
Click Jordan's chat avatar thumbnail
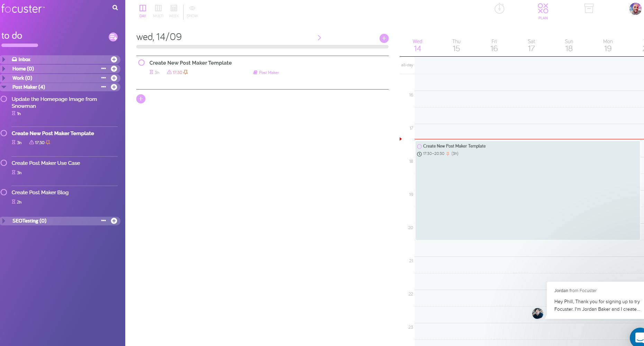pyautogui.click(x=537, y=313)
